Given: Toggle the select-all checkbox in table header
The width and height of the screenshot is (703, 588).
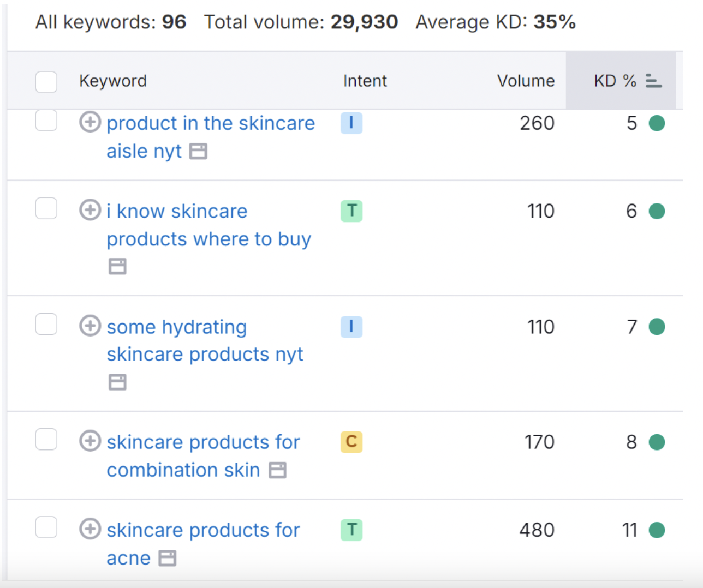Looking at the screenshot, I should tap(46, 81).
